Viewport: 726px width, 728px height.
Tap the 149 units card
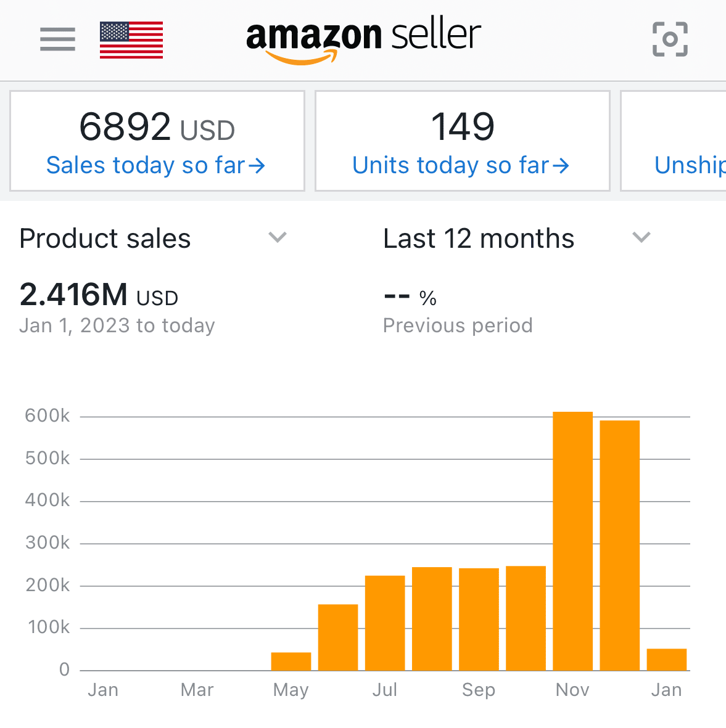pyautogui.click(x=463, y=128)
